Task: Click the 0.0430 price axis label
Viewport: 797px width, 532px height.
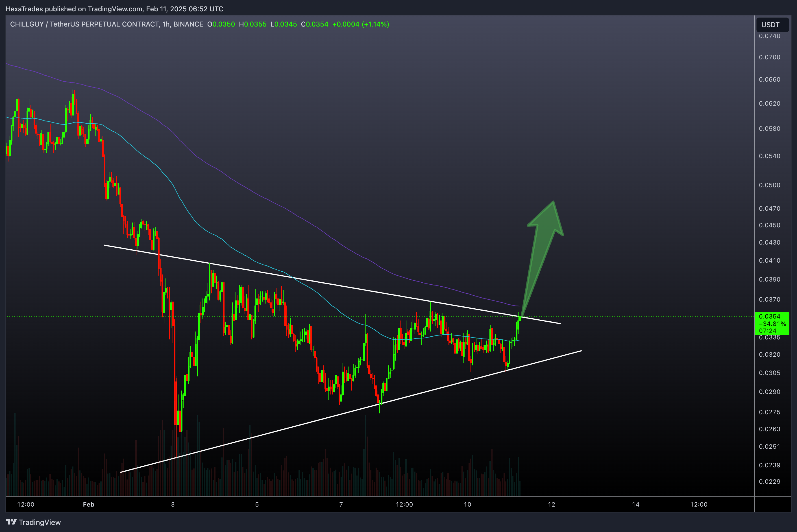Action: click(770, 243)
